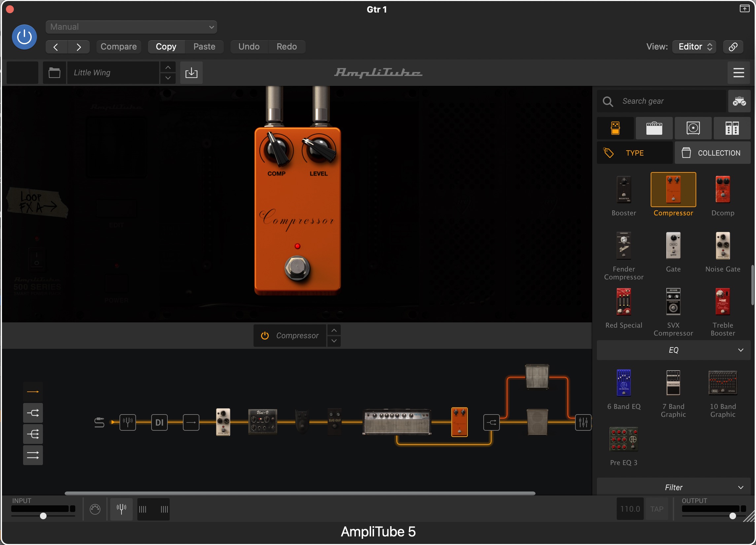The height and width of the screenshot is (545, 756).
Task: Select the Rack effects category tab
Action: click(x=732, y=128)
